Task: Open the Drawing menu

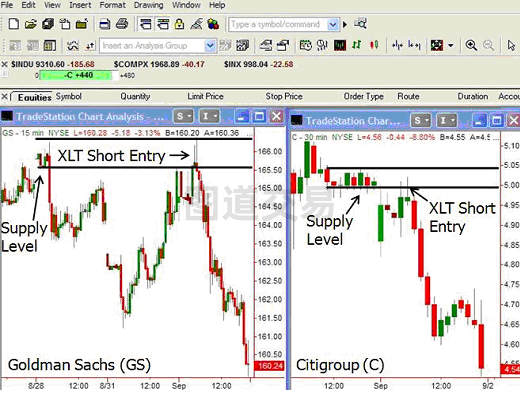Action: click(x=149, y=5)
